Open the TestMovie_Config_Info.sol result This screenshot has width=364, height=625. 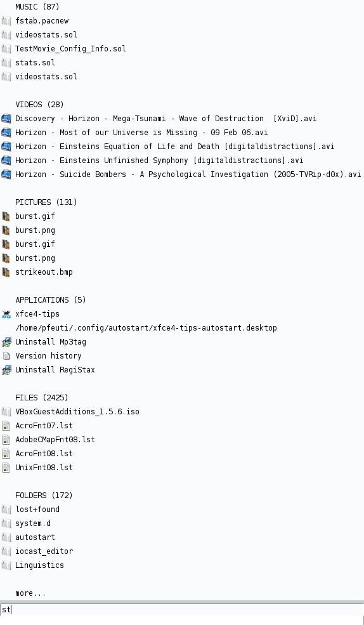point(70,49)
